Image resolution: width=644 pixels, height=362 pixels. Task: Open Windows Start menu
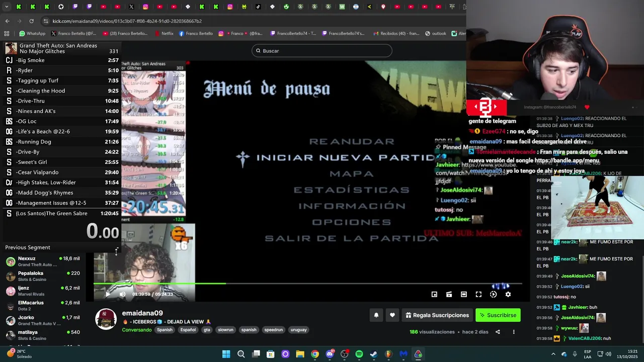pyautogui.click(x=226, y=354)
